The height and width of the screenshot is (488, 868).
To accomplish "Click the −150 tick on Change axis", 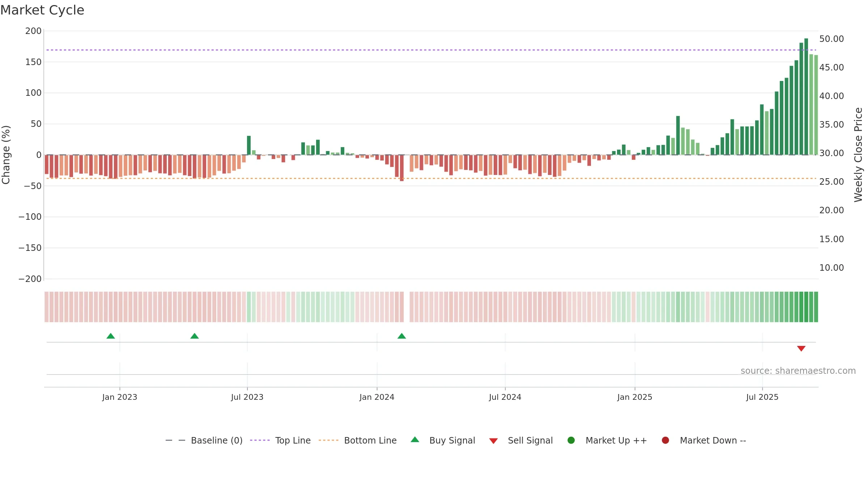I will click(x=30, y=248).
